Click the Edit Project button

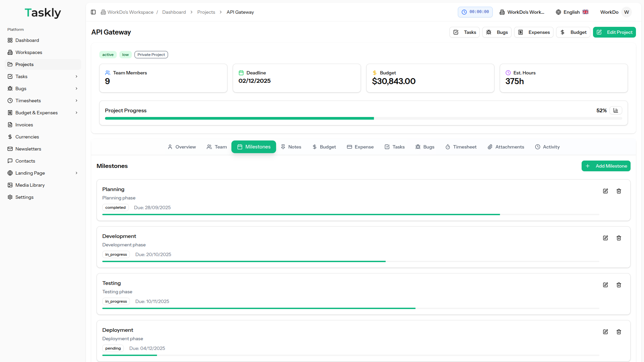pyautogui.click(x=614, y=32)
